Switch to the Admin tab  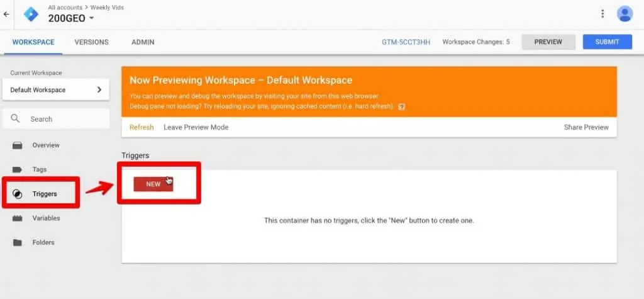click(143, 42)
